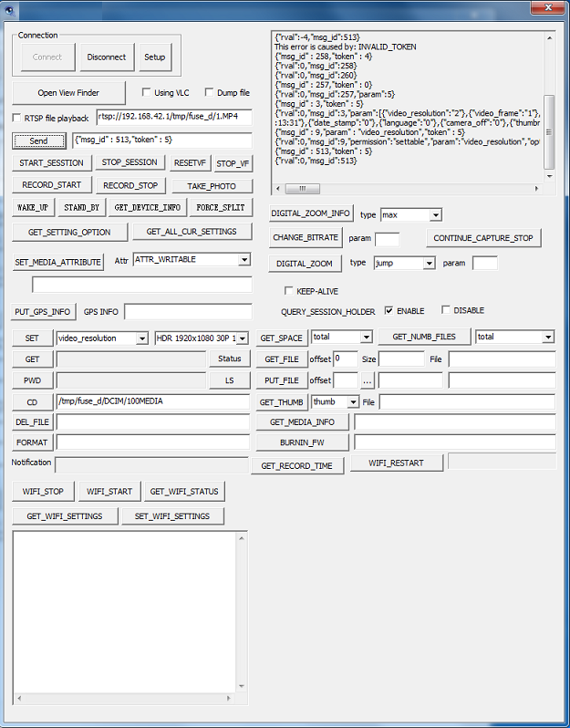The width and height of the screenshot is (570, 728).
Task: Click the Status button
Action: coord(229,359)
